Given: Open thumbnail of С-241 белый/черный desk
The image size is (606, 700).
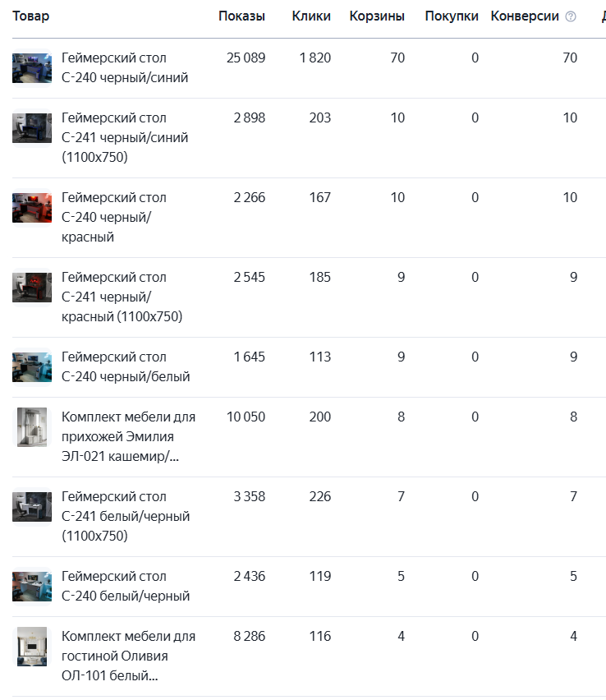Looking at the screenshot, I should 32,507.
